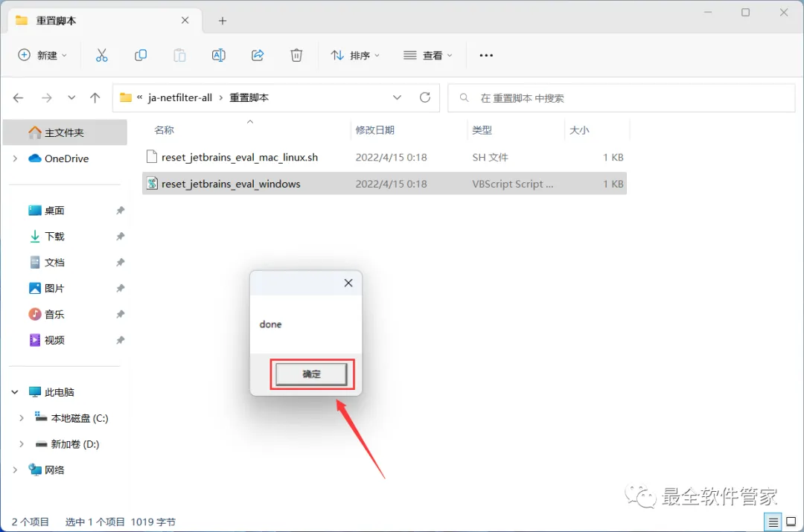Image resolution: width=804 pixels, height=532 pixels.
Task: Go back with the left arrow
Action: click(19, 98)
